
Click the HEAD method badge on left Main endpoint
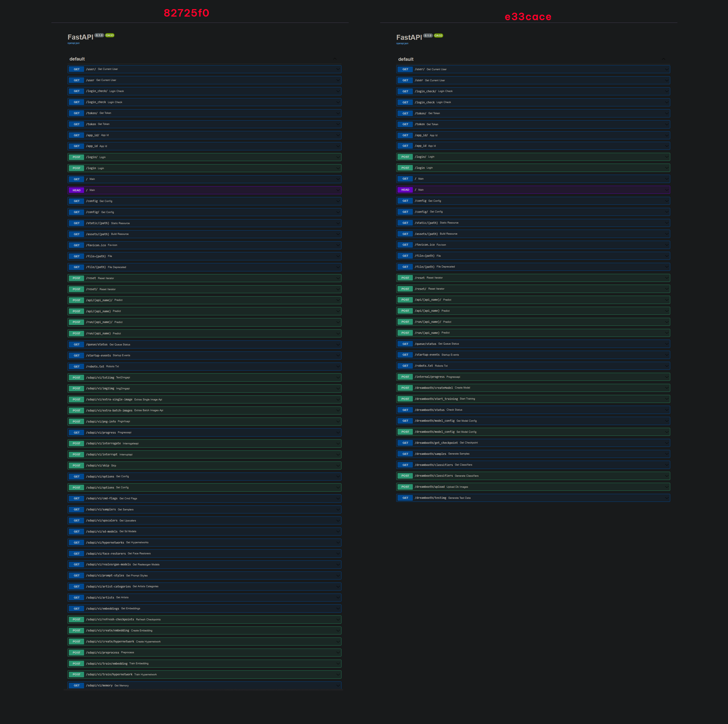coord(76,190)
